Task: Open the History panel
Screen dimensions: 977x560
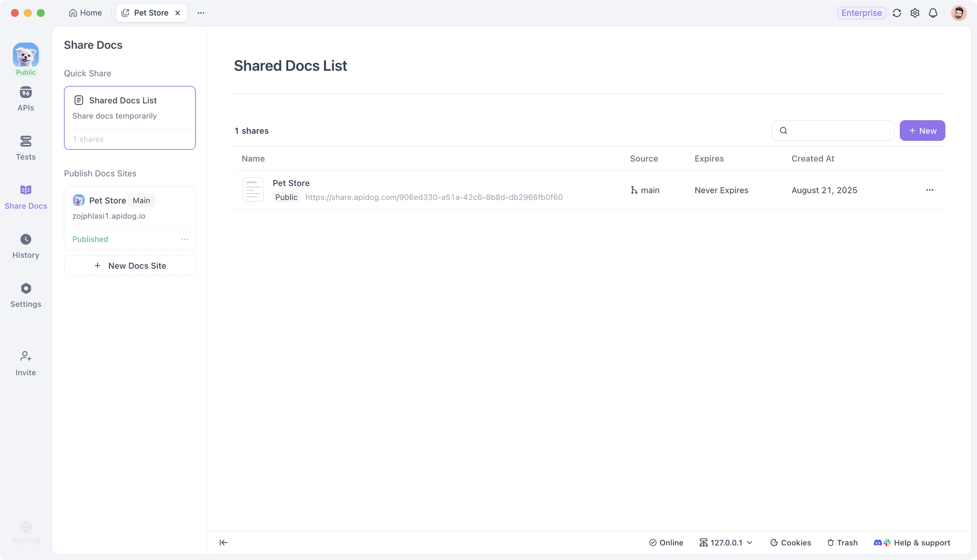Action: 25,246
